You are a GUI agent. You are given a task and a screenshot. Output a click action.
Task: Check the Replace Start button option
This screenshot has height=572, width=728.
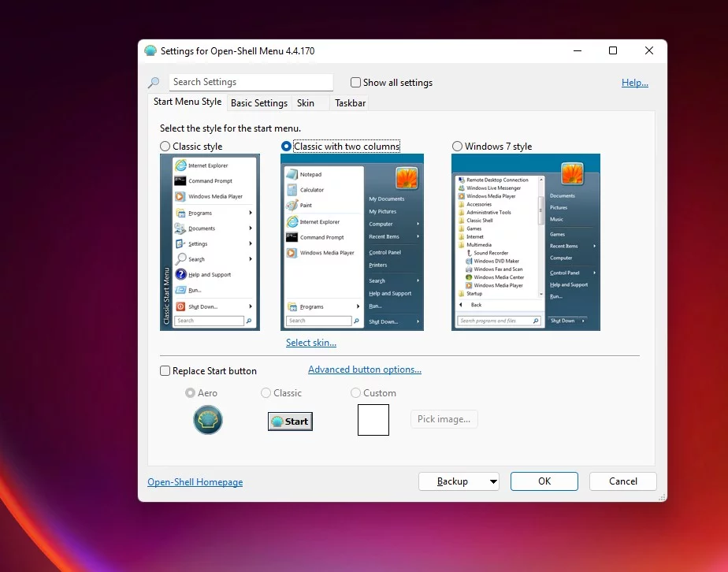(x=165, y=370)
